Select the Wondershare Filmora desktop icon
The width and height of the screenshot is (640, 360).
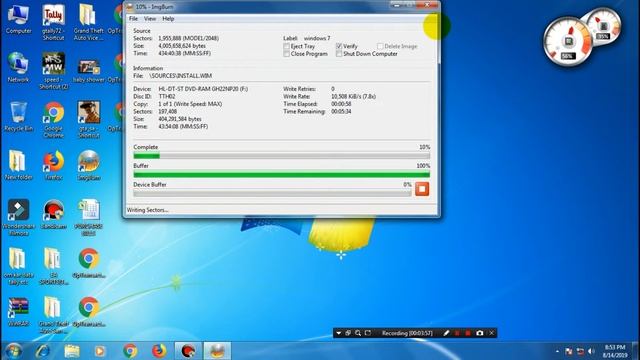[x=18, y=218]
